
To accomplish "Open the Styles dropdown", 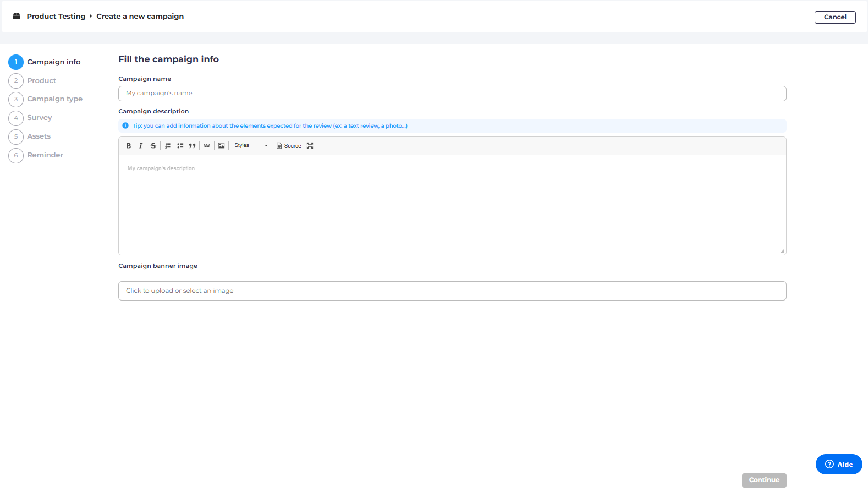I will (251, 146).
